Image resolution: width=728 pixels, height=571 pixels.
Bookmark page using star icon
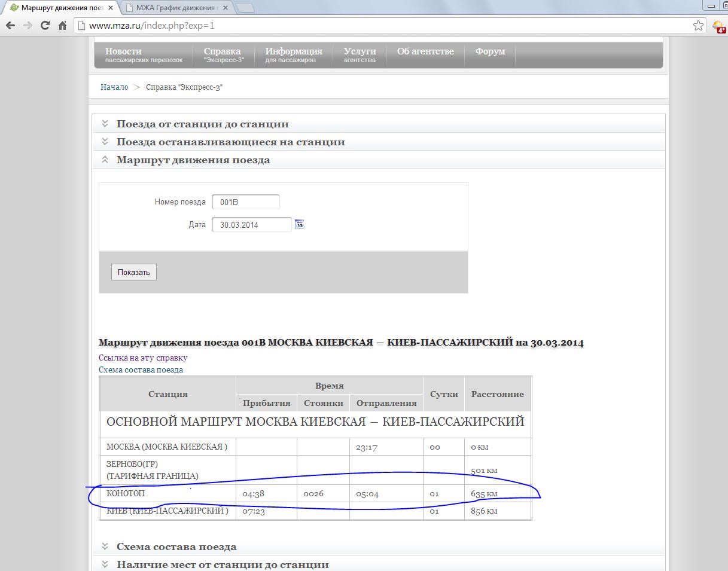698,26
